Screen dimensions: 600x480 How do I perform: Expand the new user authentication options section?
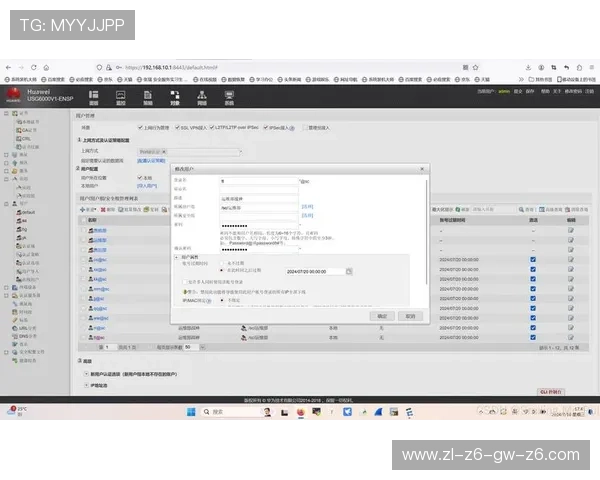(x=86, y=374)
